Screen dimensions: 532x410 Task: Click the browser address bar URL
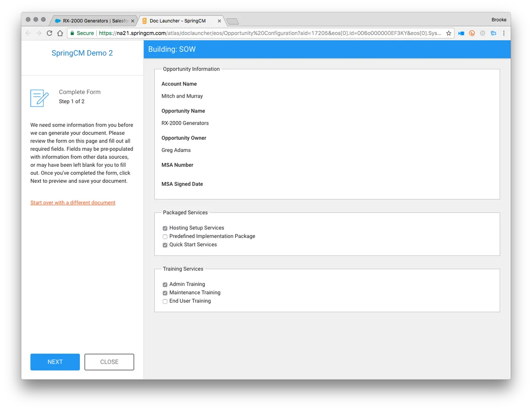(270, 33)
